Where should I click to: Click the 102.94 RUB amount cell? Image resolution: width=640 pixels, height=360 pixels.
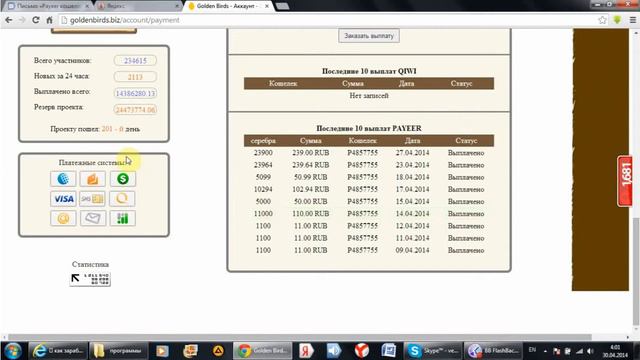[x=311, y=189]
